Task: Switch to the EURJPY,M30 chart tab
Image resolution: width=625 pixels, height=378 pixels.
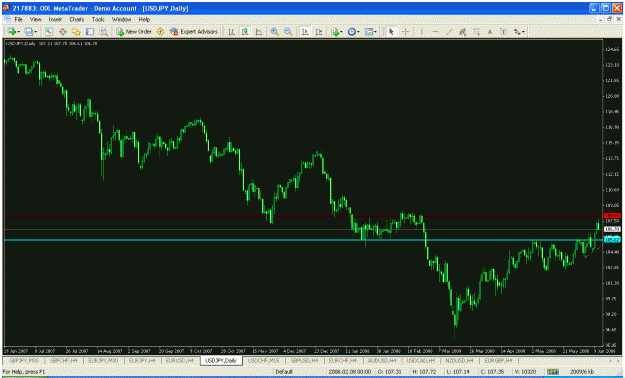Action: click(x=103, y=360)
